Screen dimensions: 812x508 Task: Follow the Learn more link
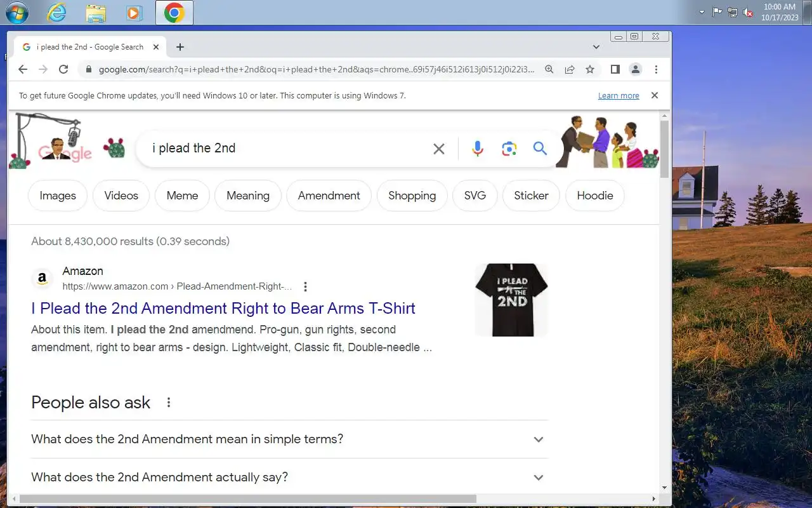tap(619, 96)
